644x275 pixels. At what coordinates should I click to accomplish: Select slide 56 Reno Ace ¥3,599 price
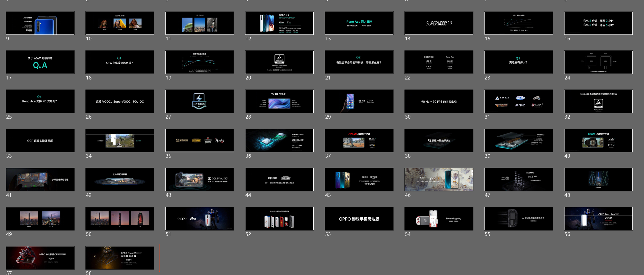(x=598, y=219)
